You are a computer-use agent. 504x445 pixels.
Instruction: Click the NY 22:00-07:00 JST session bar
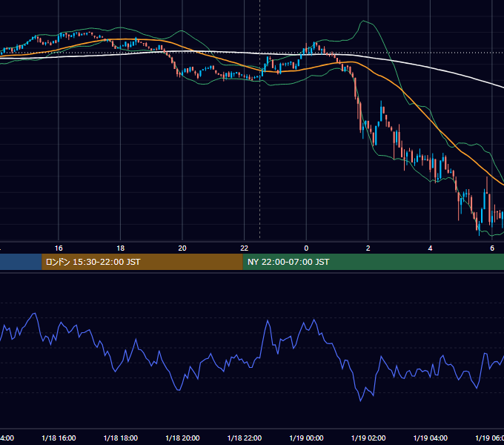coord(373,262)
